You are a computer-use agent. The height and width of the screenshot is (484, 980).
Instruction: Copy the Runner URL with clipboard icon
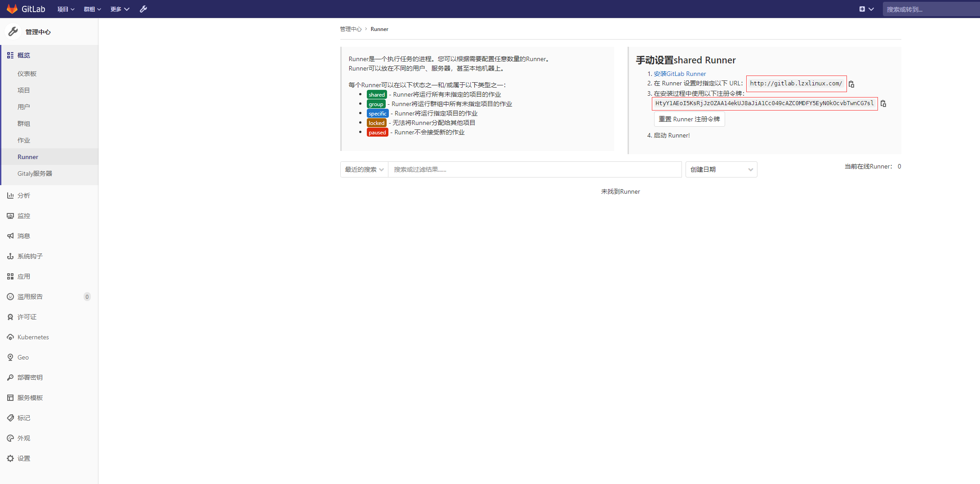(851, 84)
